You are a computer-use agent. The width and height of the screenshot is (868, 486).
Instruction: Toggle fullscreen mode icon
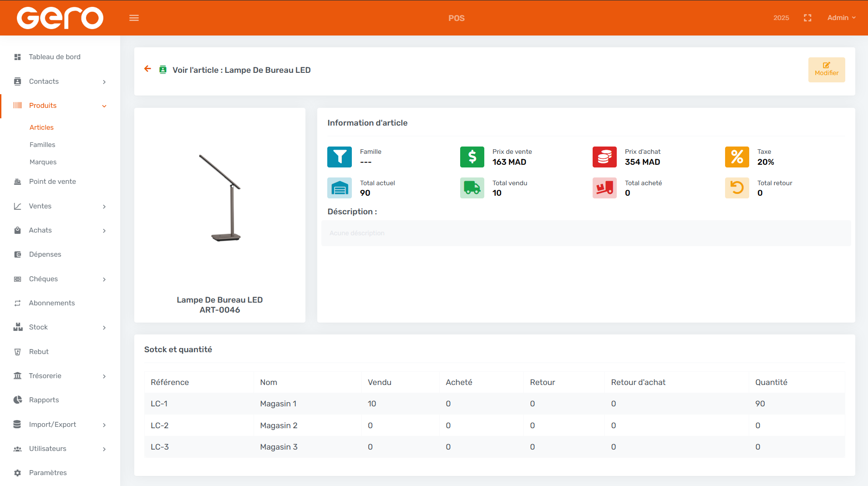pyautogui.click(x=807, y=18)
